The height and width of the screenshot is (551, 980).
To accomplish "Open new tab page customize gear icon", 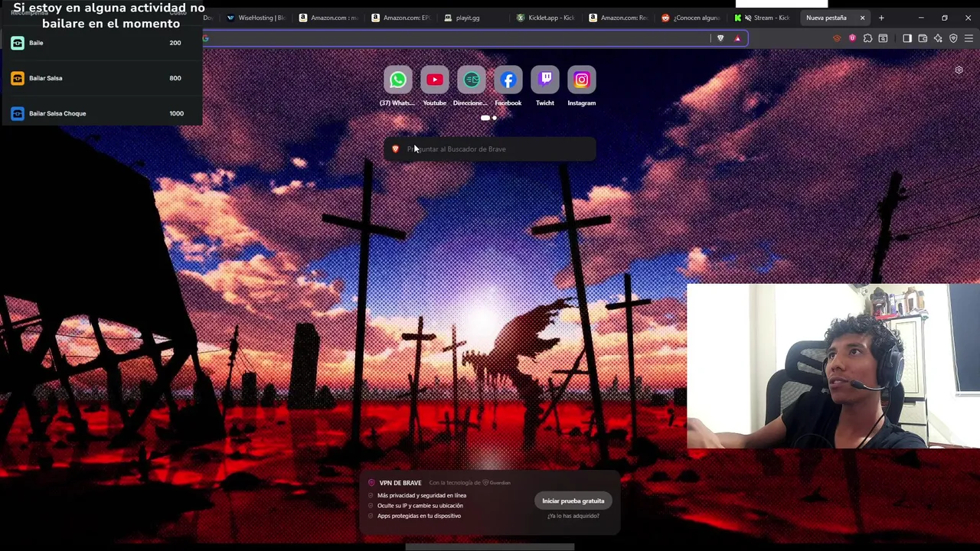I will click(959, 70).
